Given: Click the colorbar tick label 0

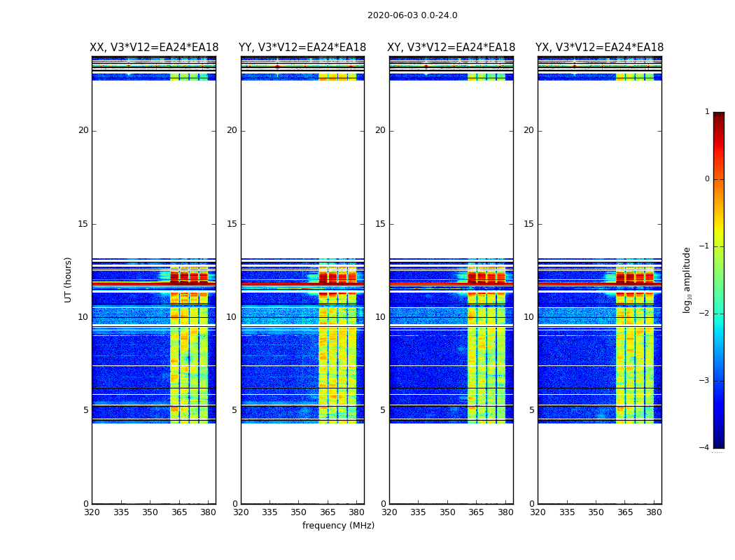Looking at the screenshot, I should coord(706,179).
